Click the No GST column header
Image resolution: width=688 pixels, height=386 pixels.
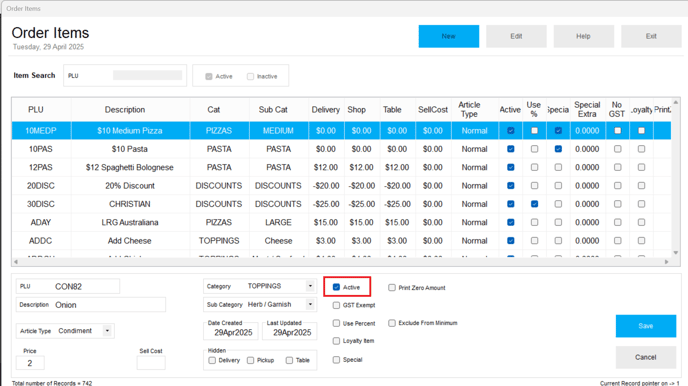click(617, 110)
